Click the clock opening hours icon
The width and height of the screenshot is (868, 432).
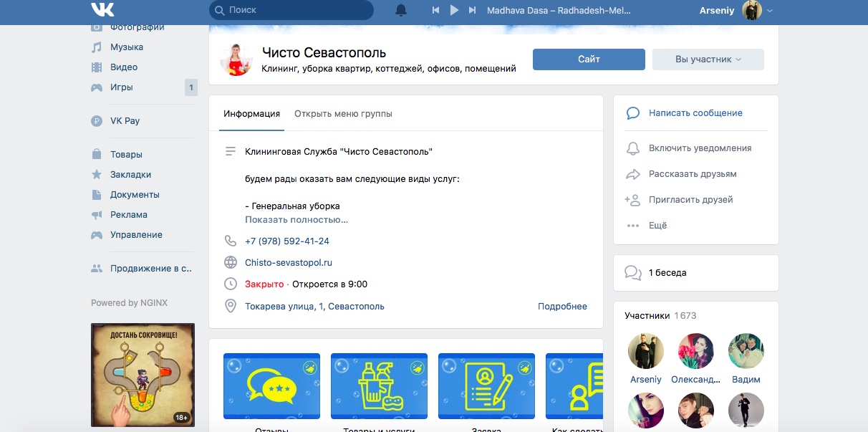[x=231, y=284]
